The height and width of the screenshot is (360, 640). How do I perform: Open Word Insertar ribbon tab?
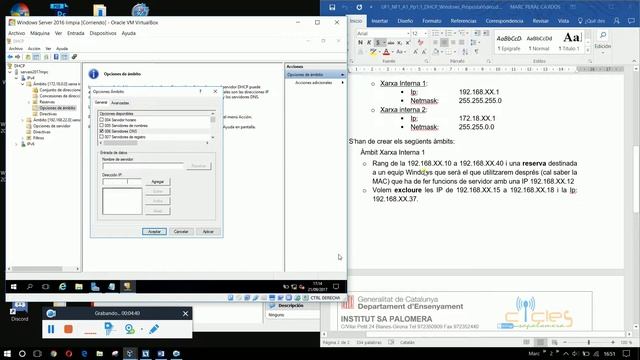pyautogui.click(x=380, y=21)
